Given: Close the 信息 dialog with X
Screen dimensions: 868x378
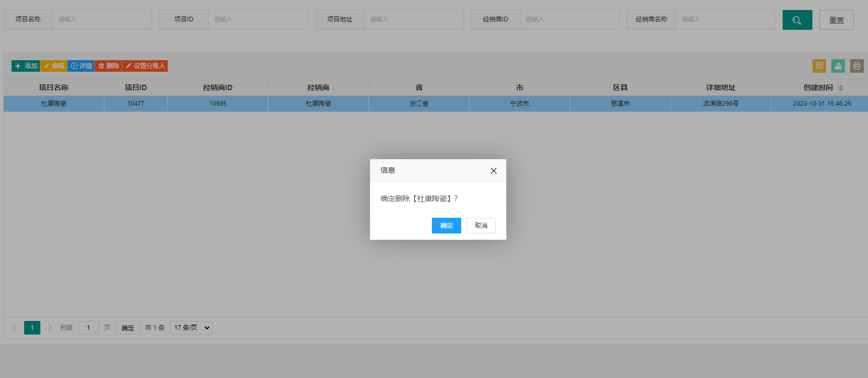Looking at the screenshot, I should pos(493,171).
